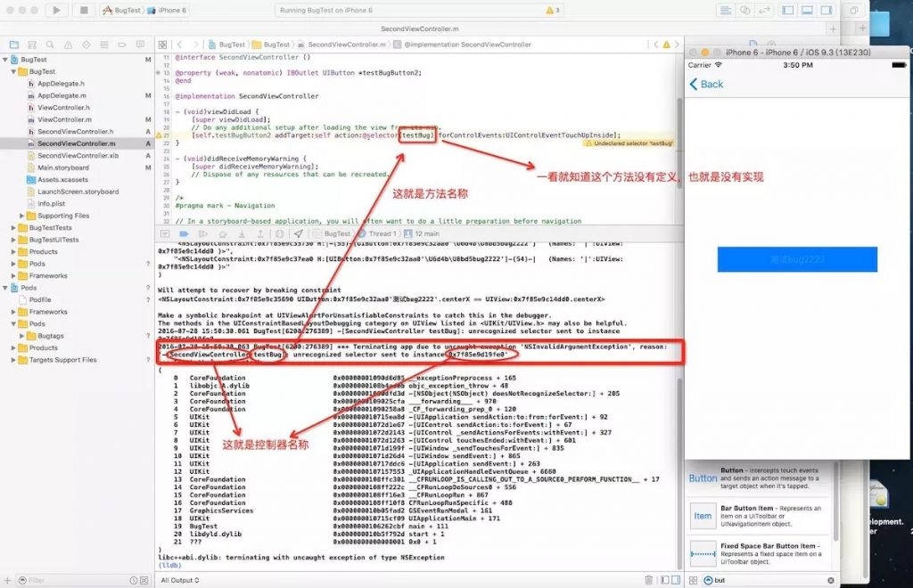Collapse the Pods project root

pos(5,288)
